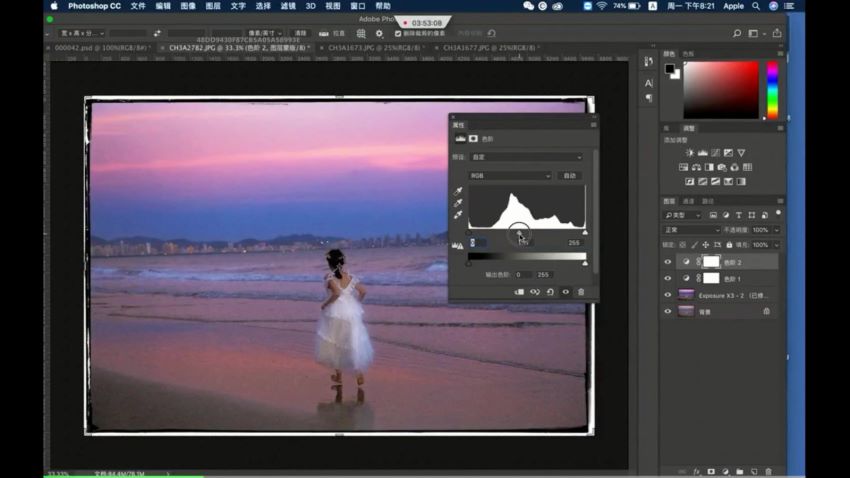Click the 自动 button in Properties
Screen dimensions: 850x478
tap(569, 176)
